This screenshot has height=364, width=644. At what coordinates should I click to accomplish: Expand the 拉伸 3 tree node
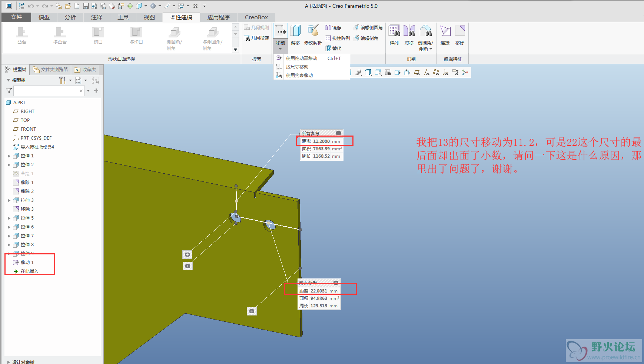click(9, 200)
